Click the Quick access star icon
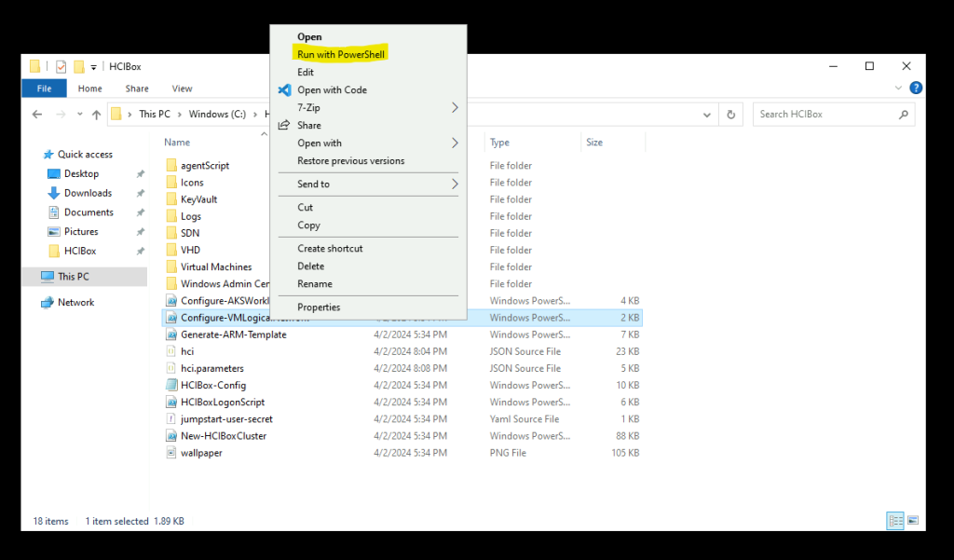This screenshot has height=560, width=954. (x=48, y=155)
